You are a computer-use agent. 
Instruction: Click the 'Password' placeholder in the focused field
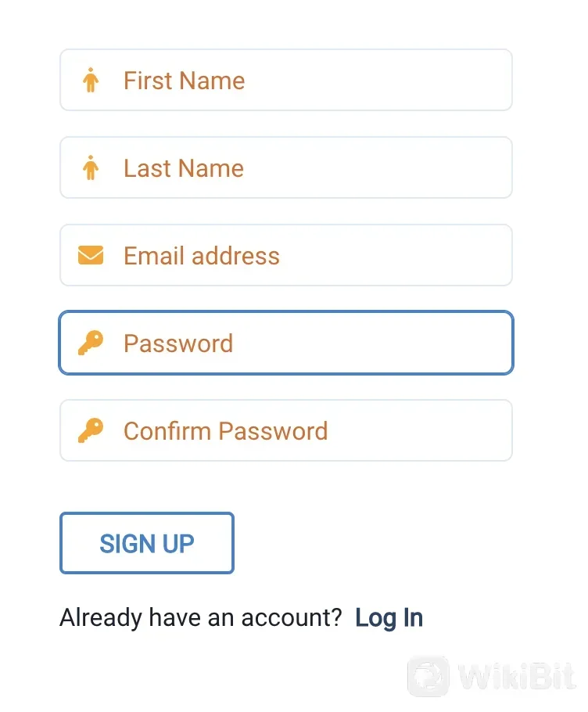coord(178,343)
